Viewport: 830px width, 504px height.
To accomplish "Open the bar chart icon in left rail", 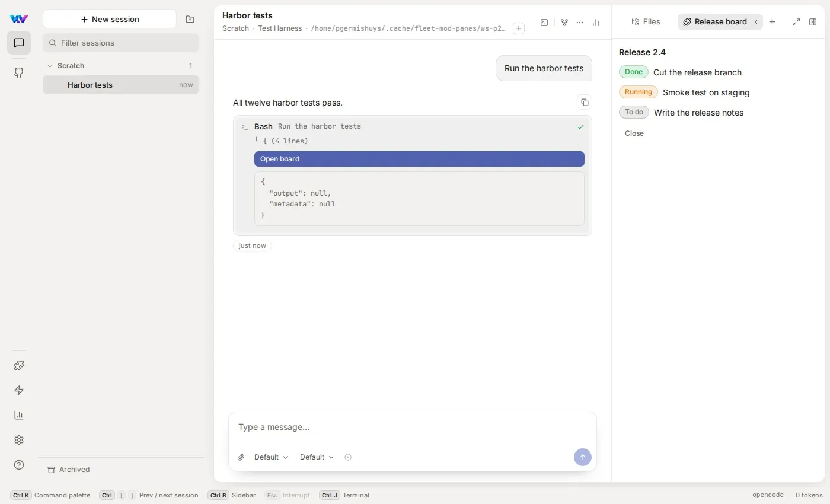I will point(19,415).
